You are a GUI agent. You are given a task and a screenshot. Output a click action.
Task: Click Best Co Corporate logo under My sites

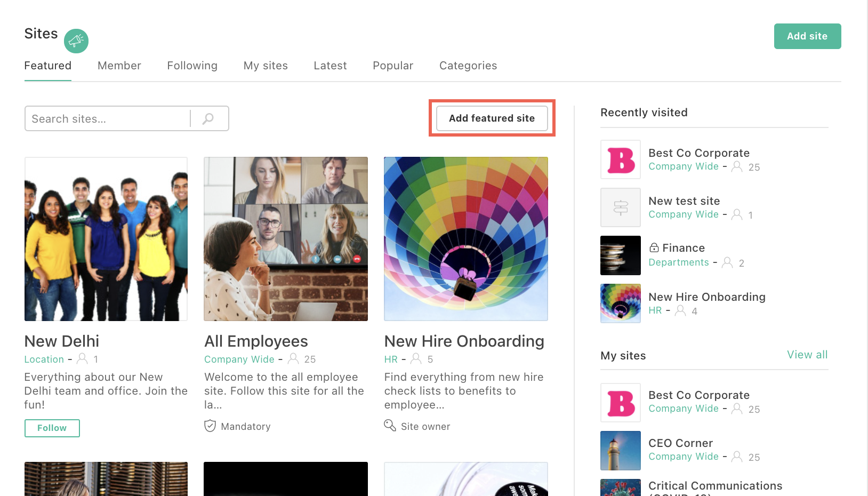[x=621, y=403]
